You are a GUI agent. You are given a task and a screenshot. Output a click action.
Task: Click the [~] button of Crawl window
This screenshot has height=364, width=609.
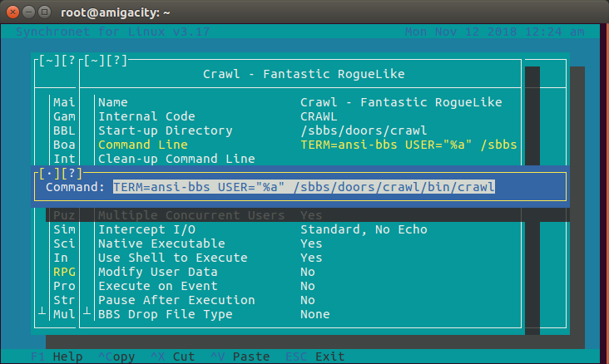coord(94,61)
